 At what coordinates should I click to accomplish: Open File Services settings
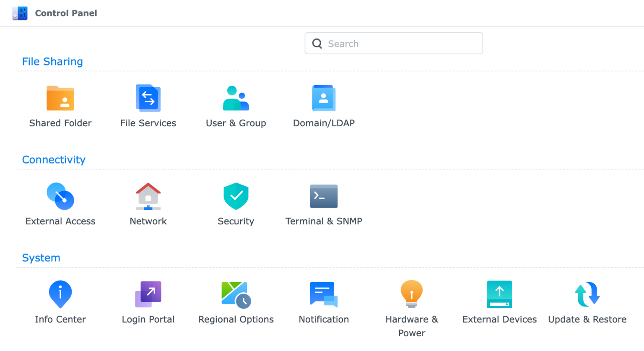pos(148,99)
